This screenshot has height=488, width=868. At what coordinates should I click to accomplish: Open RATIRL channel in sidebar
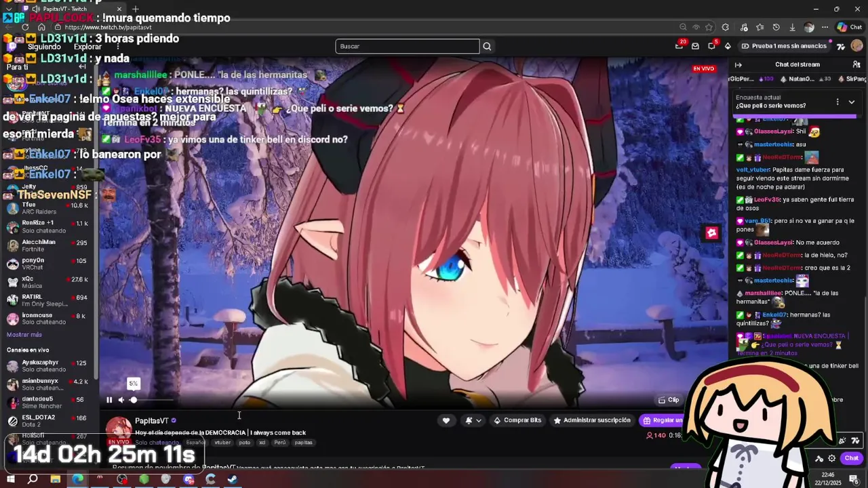[x=47, y=300]
